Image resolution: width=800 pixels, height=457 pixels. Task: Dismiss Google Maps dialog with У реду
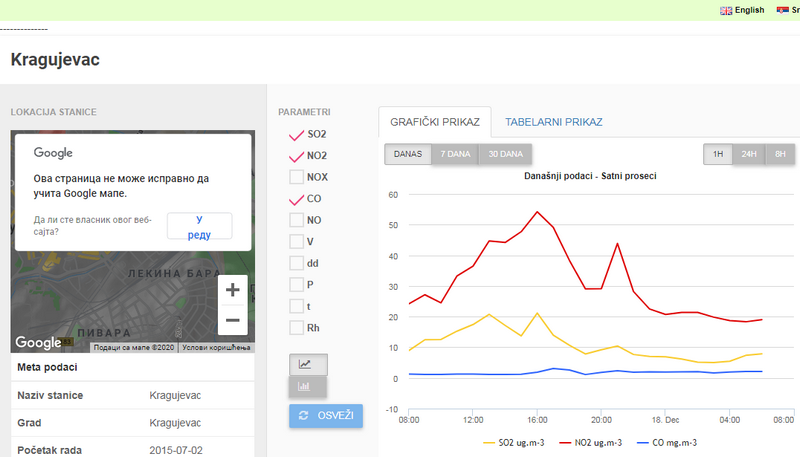coord(199,226)
